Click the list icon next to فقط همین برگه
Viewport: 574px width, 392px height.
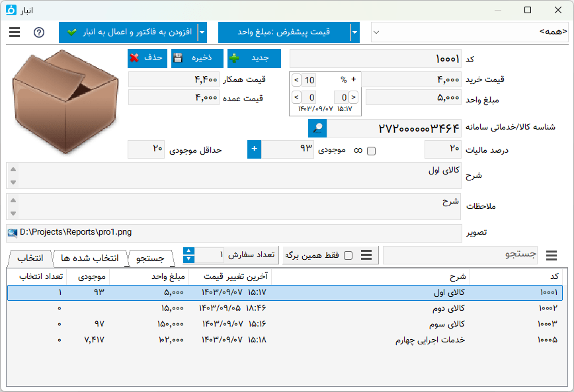pos(366,255)
